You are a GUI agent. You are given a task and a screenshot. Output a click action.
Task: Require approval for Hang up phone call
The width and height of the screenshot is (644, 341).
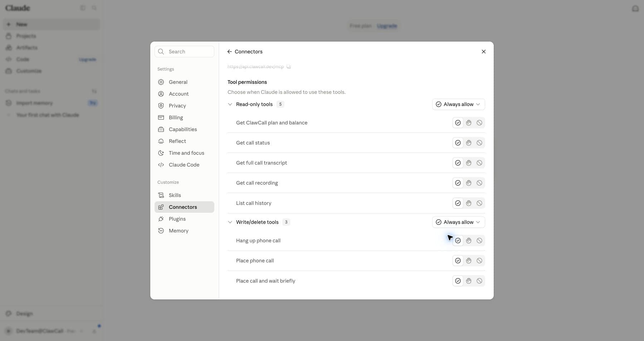pyautogui.click(x=469, y=241)
